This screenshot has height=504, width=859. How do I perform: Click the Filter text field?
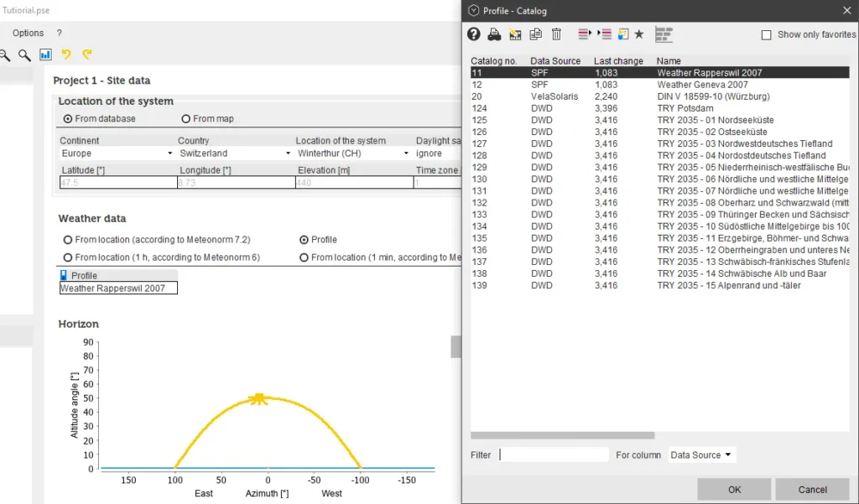tap(554, 455)
